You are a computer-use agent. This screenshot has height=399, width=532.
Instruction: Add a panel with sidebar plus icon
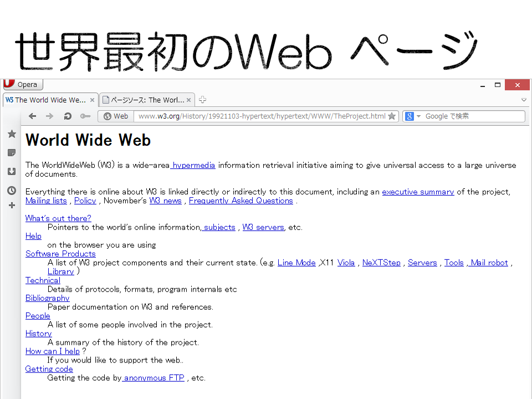click(12, 205)
